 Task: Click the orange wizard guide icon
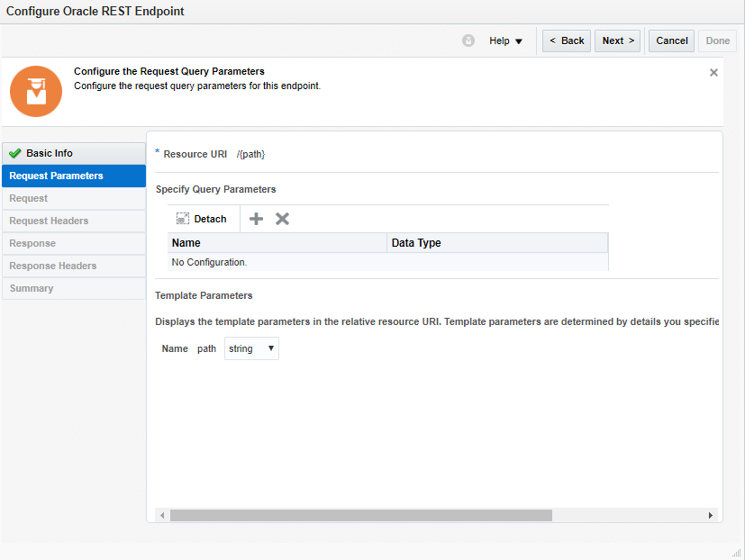36,91
